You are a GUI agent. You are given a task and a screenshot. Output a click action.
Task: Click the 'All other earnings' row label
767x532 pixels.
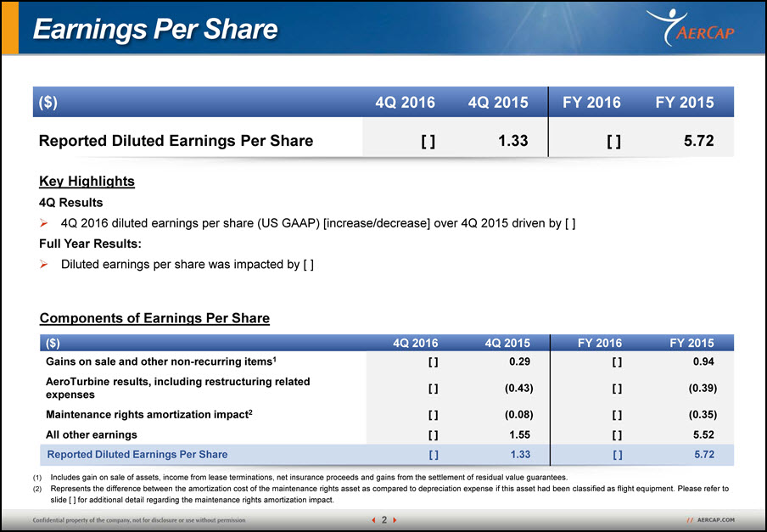tap(92, 434)
